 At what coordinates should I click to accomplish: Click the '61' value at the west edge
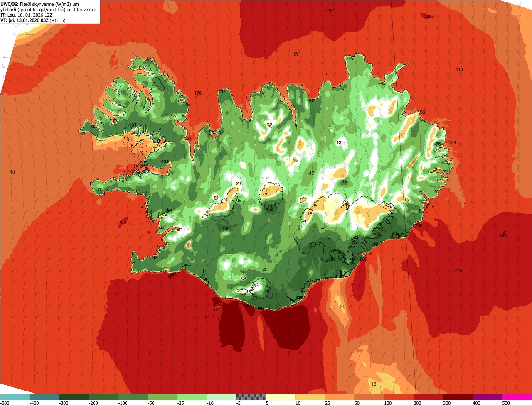(x=12, y=172)
